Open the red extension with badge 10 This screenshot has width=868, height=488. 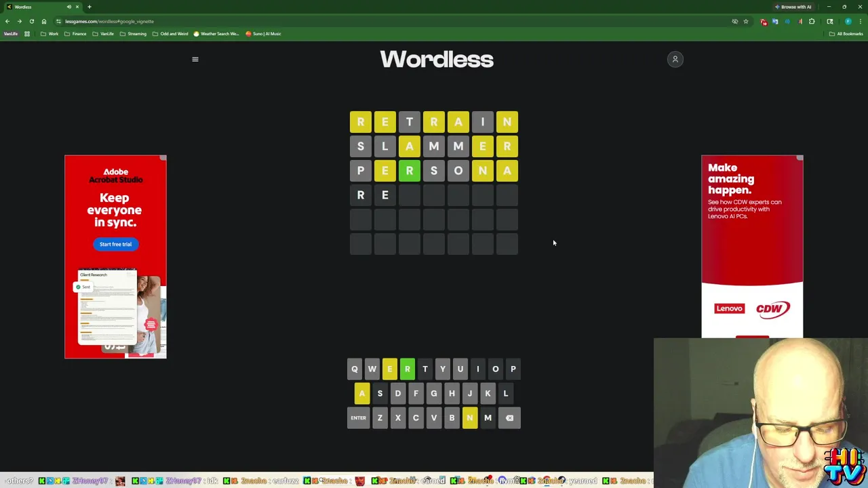click(x=764, y=22)
